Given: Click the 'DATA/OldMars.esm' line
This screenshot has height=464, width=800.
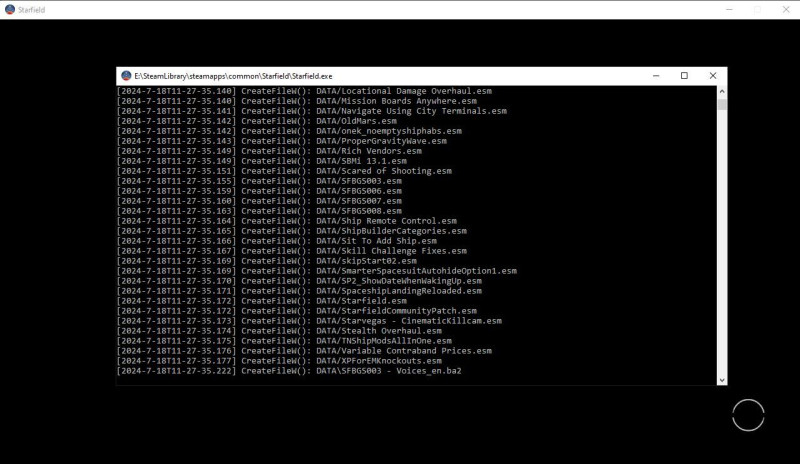Looking at the screenshot, I should 257,121.
